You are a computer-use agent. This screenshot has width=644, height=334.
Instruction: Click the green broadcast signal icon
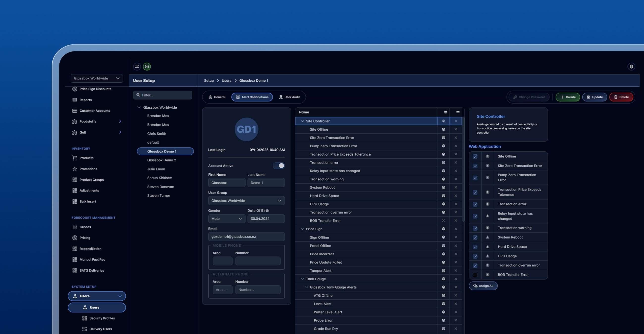click(x=147, y=66)
